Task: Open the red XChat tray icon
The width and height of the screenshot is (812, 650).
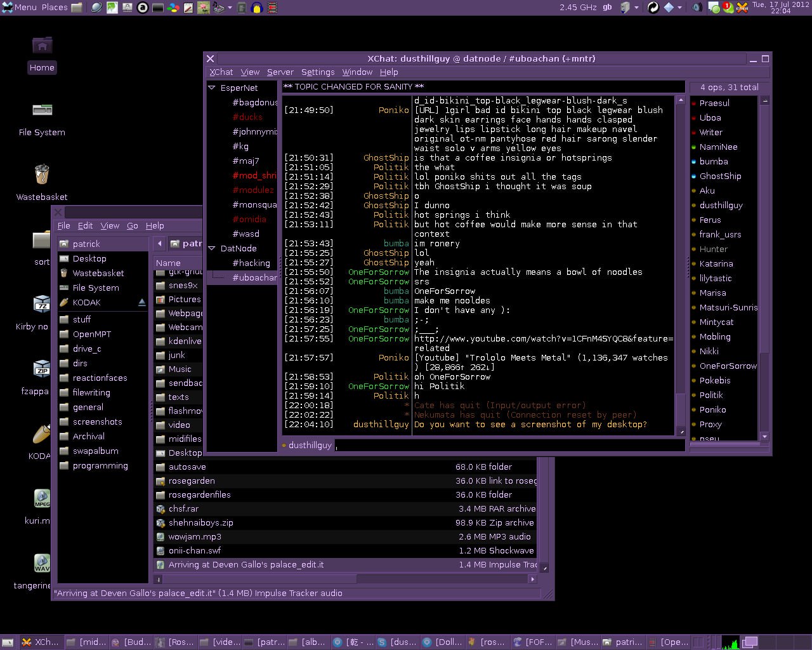Action: click(x=742, y=8)
